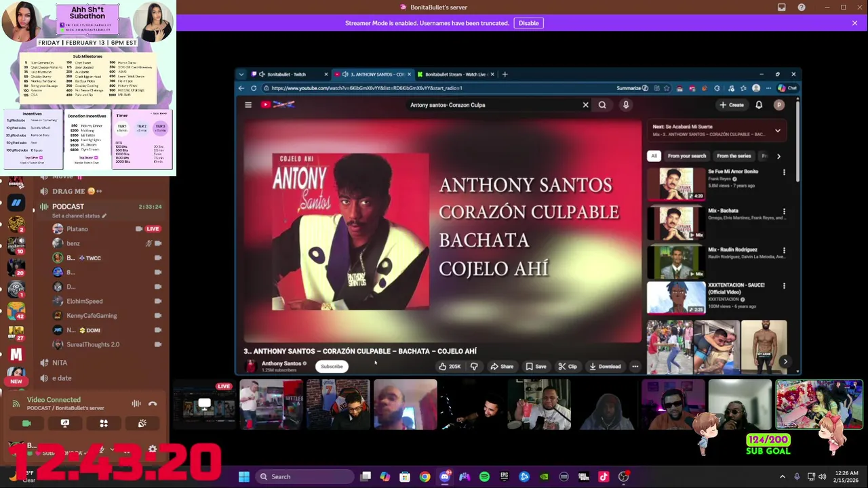
Task: Expand the Next: Se Acabará Mi Suerte playlist
Action: pos(778,130)
